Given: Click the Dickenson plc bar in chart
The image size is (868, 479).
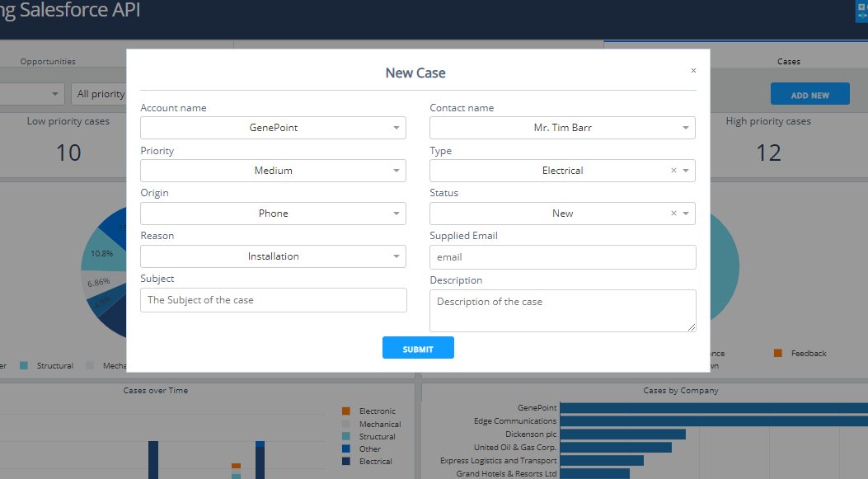Looking at the screenshot, I should 623,434.
